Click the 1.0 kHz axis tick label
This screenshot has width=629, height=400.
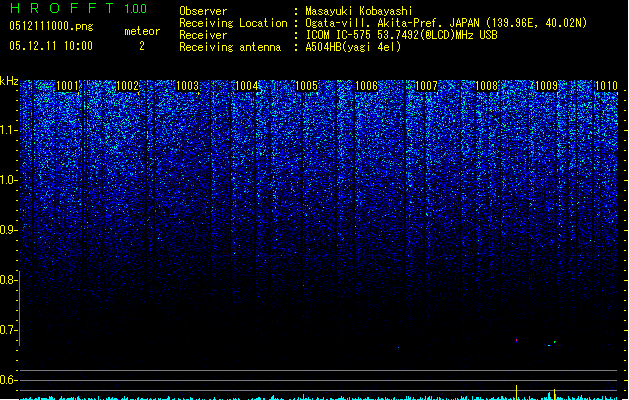pos(8,180)
